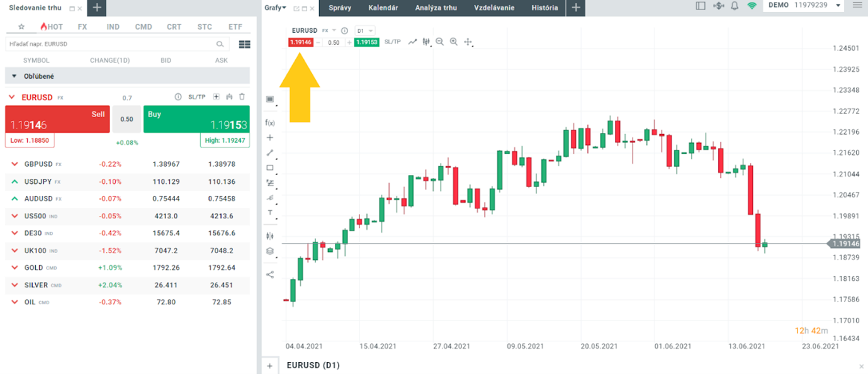
Task: Collapse the Obľúbené favorites group
Action: pos(14,76)
